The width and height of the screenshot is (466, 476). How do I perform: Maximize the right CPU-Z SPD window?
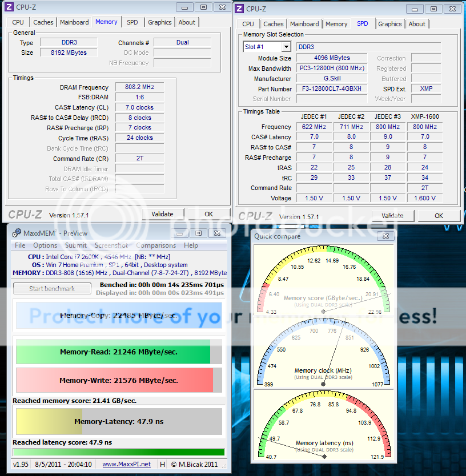coord(433,9)
